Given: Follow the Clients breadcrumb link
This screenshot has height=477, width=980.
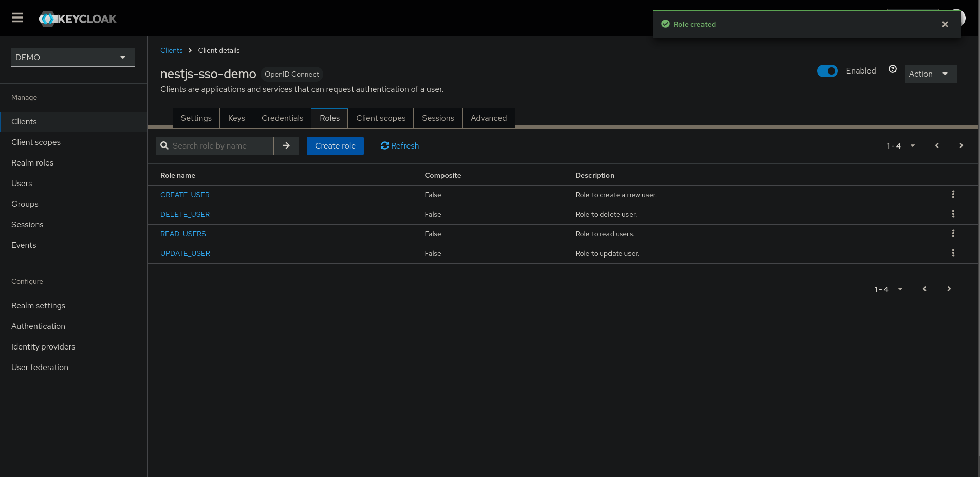Looking at the screenshot, I should click(x=171, y=50).
